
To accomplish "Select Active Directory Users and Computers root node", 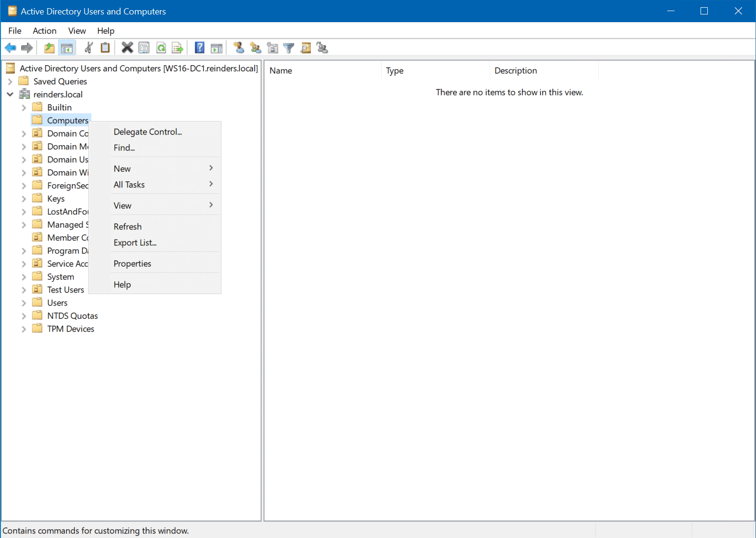I will point(138,68).
